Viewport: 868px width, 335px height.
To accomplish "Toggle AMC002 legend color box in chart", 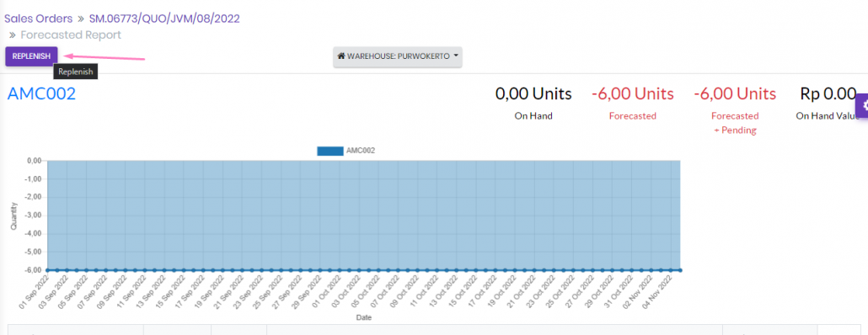I will tap(330, 151).
